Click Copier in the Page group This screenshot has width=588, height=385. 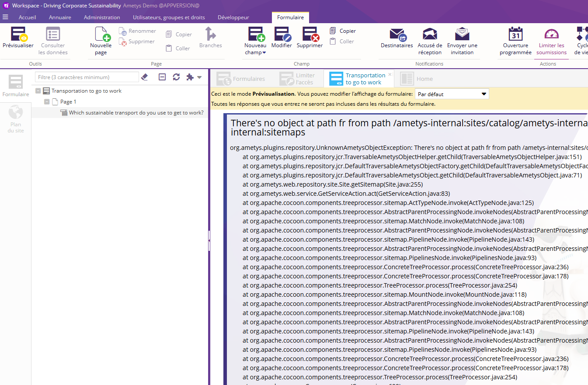pos(179,35)
